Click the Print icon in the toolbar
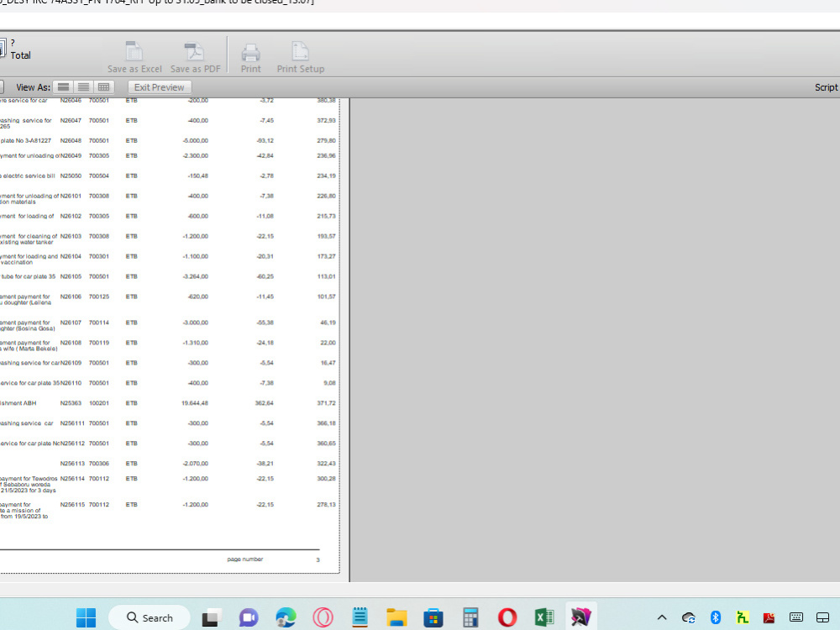 coord(250,52)
